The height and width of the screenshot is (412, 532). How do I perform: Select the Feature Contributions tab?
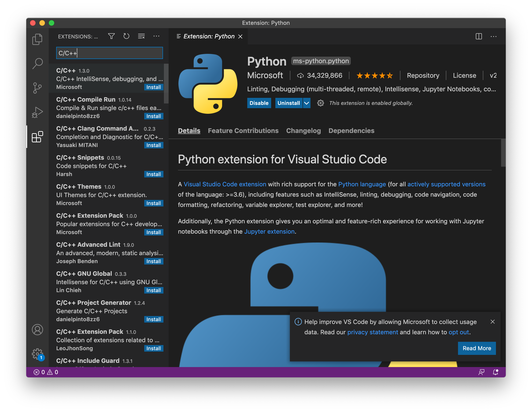243,130
